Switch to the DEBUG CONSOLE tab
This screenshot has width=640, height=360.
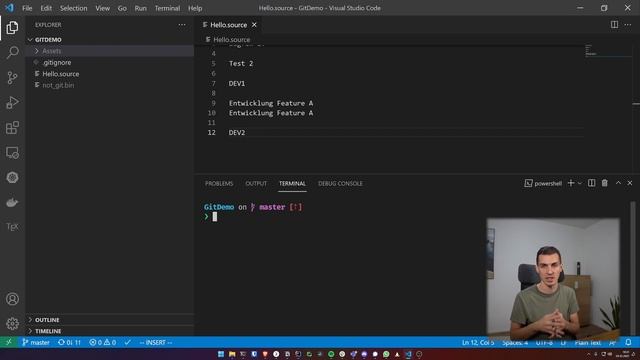point(340,184)
